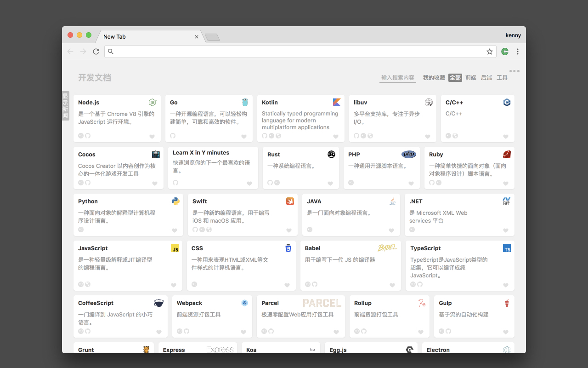Click the CSS3 shield icon

pos(288,248)
